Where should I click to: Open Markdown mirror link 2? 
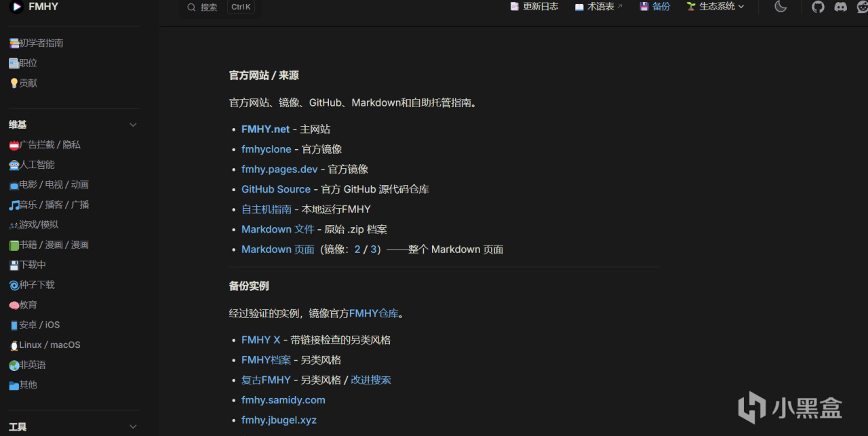357,250
